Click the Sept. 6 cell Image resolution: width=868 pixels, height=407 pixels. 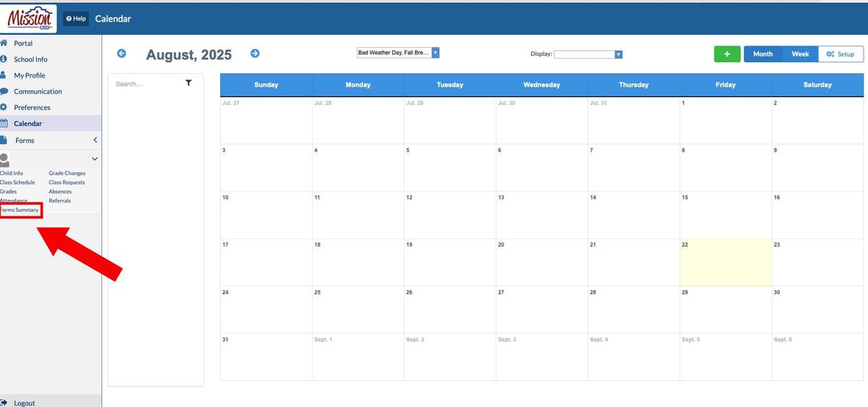(x=817, y=357)
